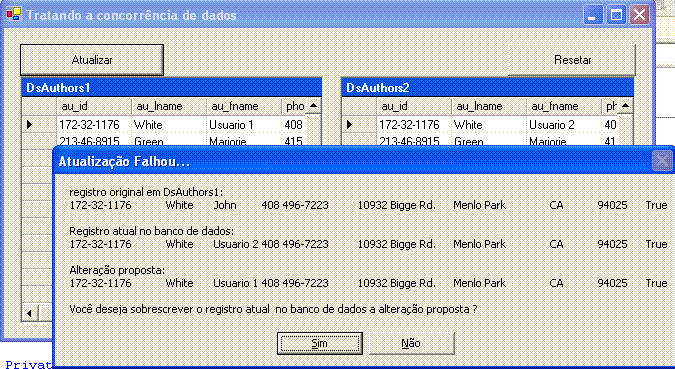Click the Resetar button
The width and height of the screenshot is (675, 369).
[x=572, y=59]
